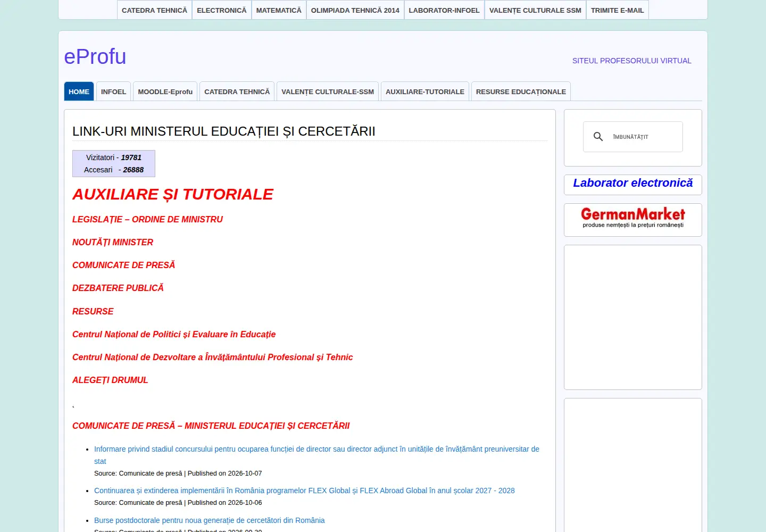Open Informare privind stadiul concursului news link
Image resolution: width=766 pixels, height=532 pixels.
(x=317, y=455)
